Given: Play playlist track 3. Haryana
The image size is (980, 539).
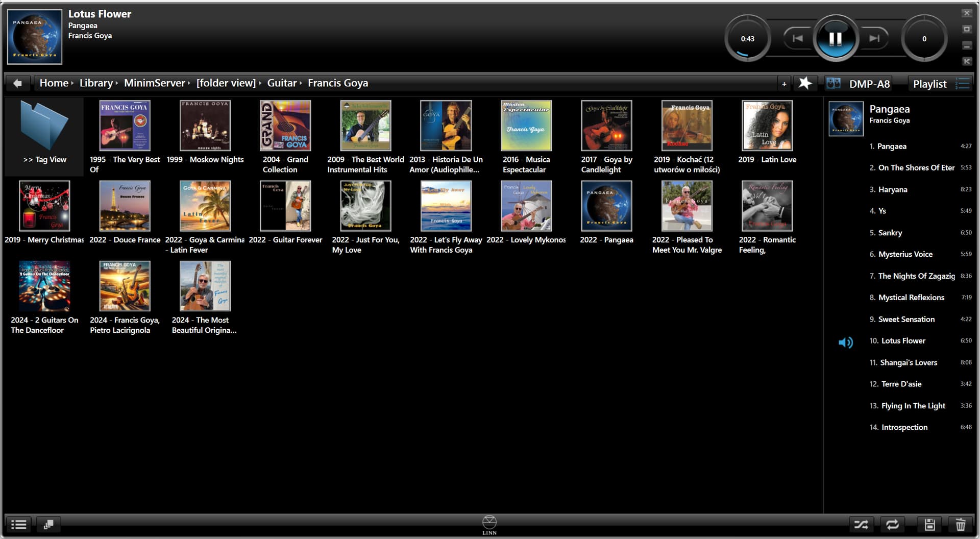Looking at the screenshot, I should pyautogui.click(x=900, y=189).
